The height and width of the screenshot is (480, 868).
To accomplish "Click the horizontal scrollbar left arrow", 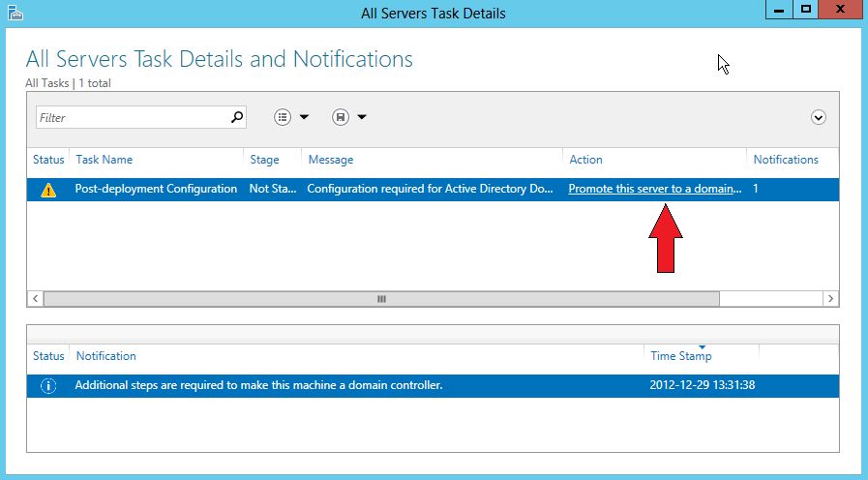I will [x=36, y=299].
